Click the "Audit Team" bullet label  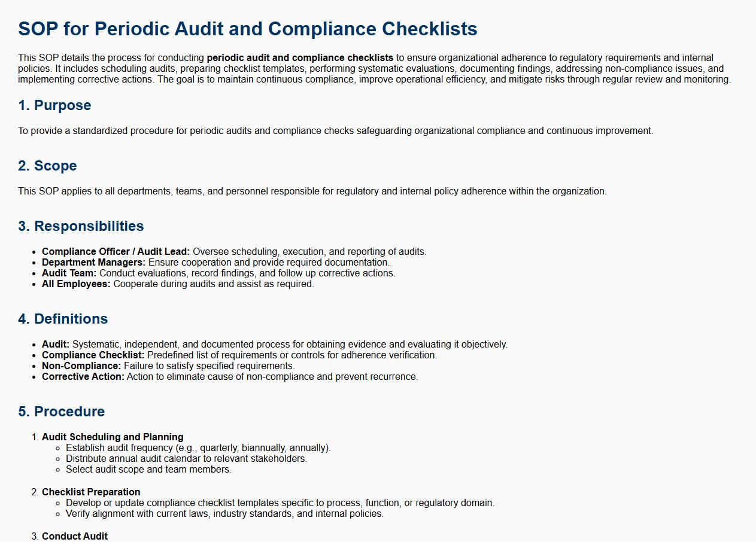[69, 273]
